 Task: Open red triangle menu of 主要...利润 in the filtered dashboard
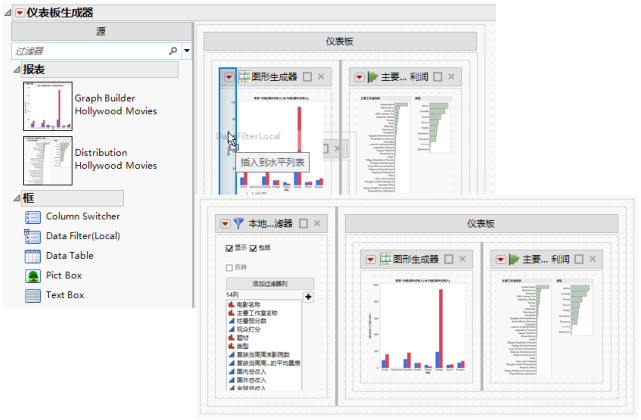tap(500, 259)
